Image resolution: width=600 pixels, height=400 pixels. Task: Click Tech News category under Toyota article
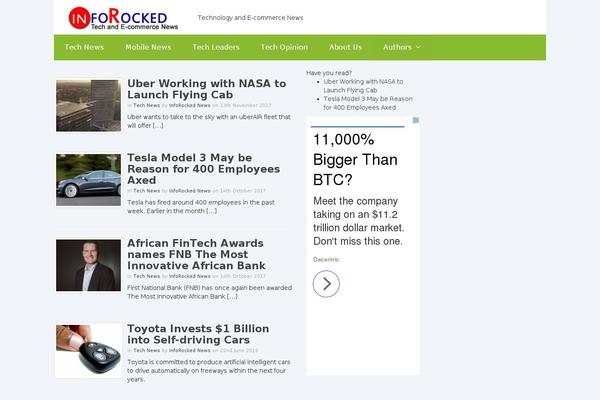click(147, 350)
